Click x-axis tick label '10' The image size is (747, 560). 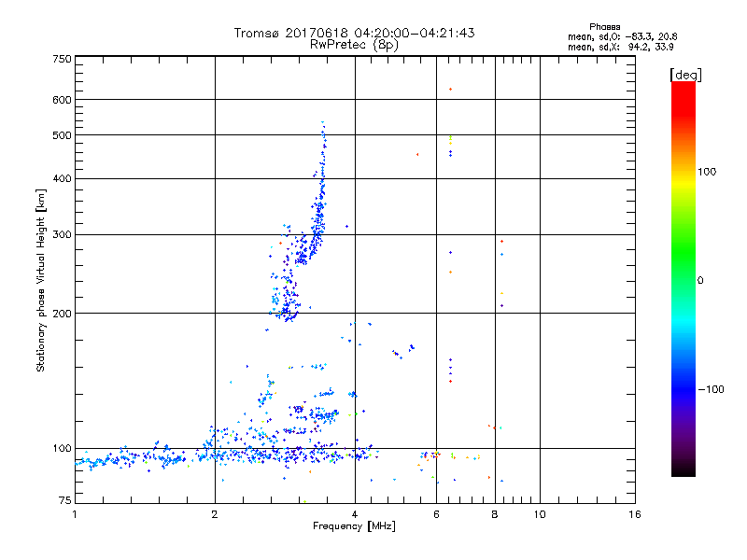coord(540,515)
